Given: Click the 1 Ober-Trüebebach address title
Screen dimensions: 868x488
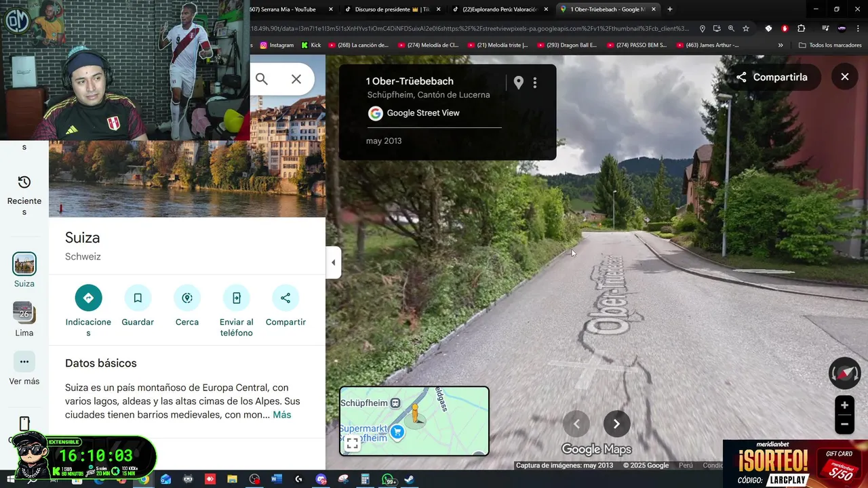Looking at the screenshot, I should (x=410, y=81).
